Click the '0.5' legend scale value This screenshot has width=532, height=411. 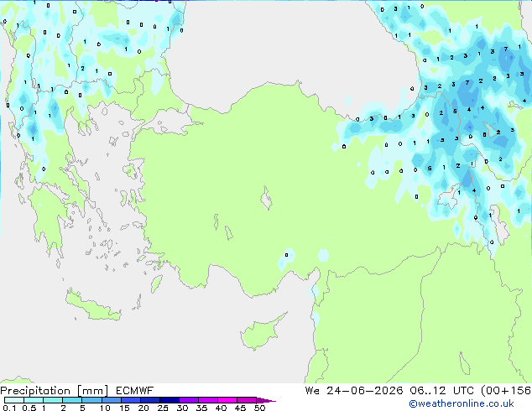(29, 408)
